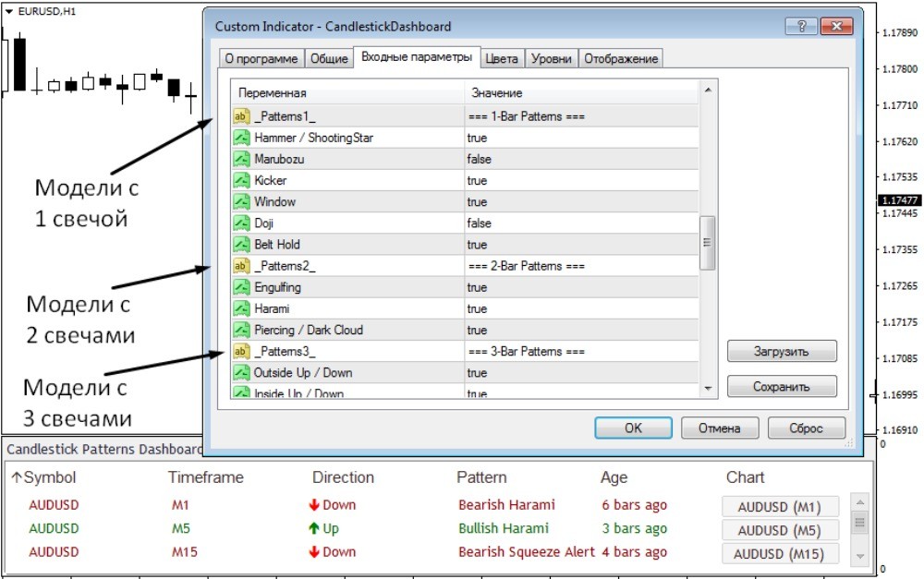Click the icon beside _Patterns2_ variable

[x=241, y=266]
